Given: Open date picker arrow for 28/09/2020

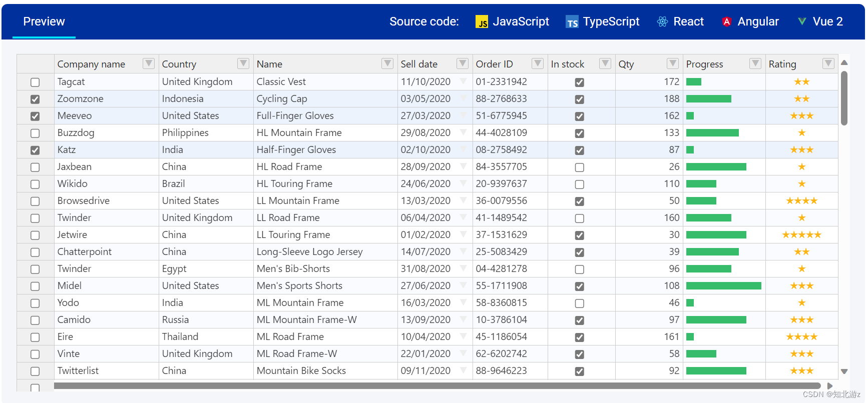Looking at the screenshot, I should click(464, 166).
